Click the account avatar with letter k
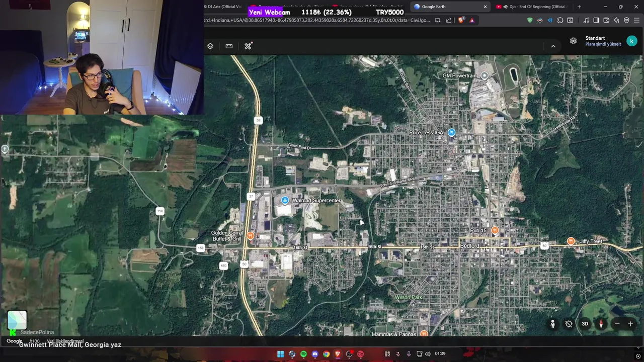 [631, 41]
